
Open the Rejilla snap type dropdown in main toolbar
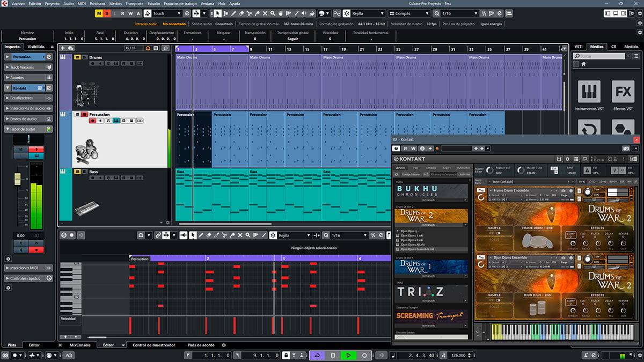click(x=368, y=13)
